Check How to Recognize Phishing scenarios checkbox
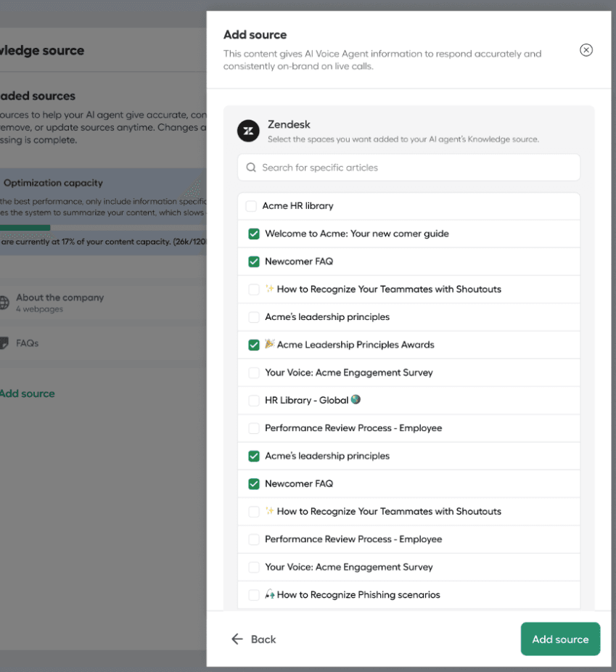616x672 pixels. coord(254,595)
